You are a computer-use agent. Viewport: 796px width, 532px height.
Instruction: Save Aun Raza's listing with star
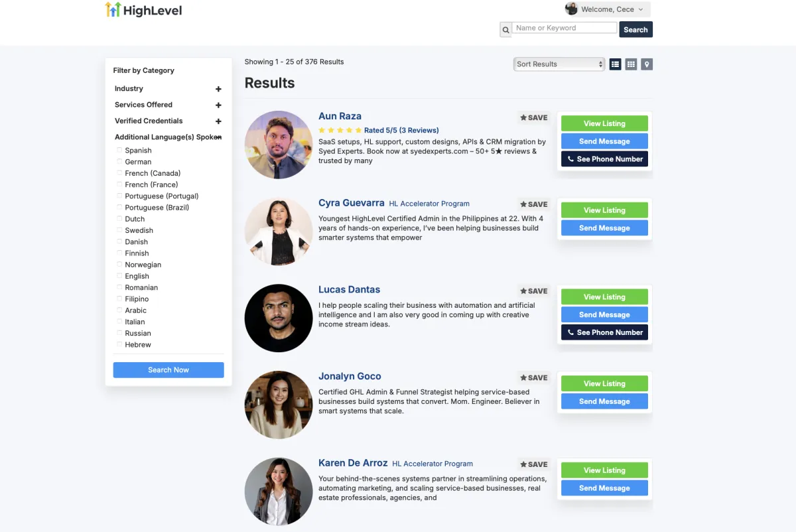coord(534,117)
